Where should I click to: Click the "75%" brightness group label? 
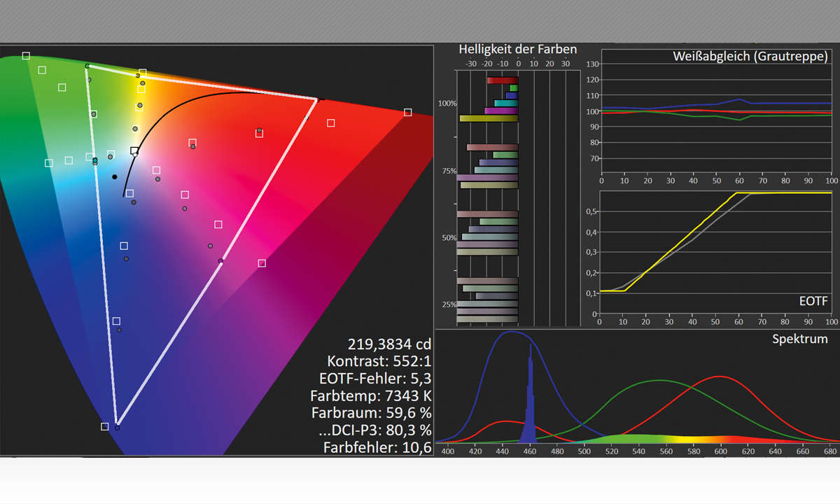(x=448, y=171)
